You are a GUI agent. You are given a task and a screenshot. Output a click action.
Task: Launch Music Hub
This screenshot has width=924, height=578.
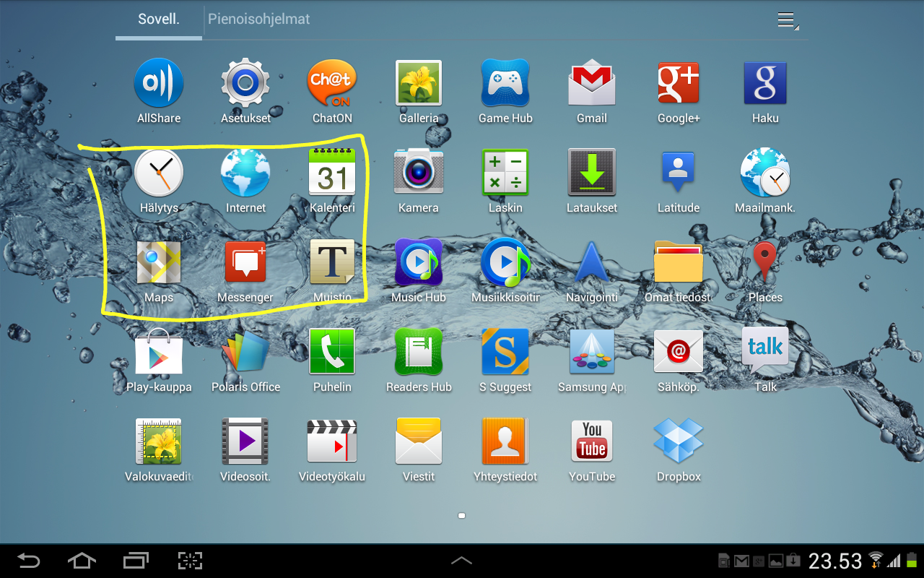(x=419, y=262)
